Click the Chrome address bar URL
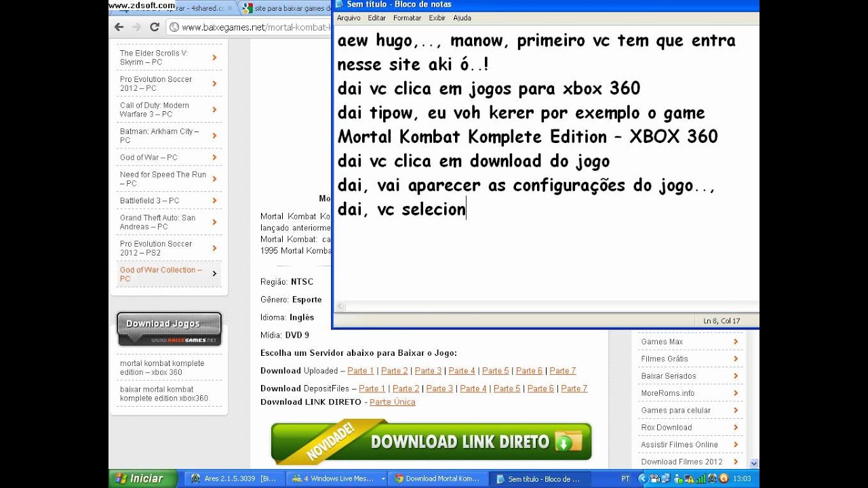 256,27
